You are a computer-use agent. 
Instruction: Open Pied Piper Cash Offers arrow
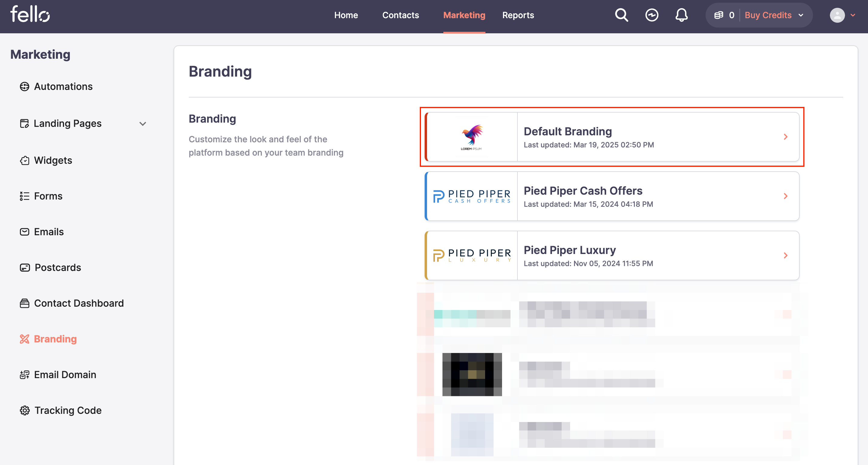(785, 196)
